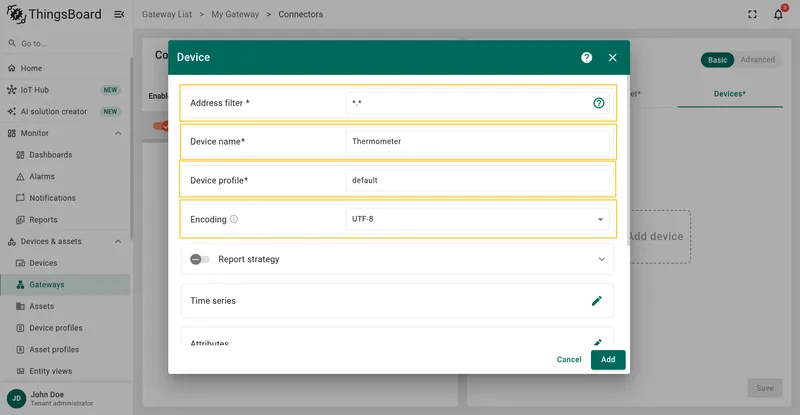Click the Asset profiles icon

tap(20, 350)
